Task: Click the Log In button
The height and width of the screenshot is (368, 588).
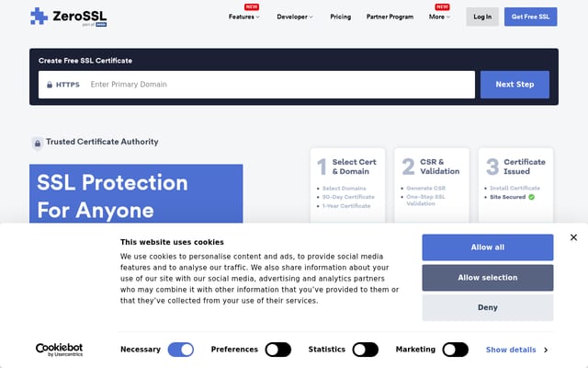Action: [482, 17]
